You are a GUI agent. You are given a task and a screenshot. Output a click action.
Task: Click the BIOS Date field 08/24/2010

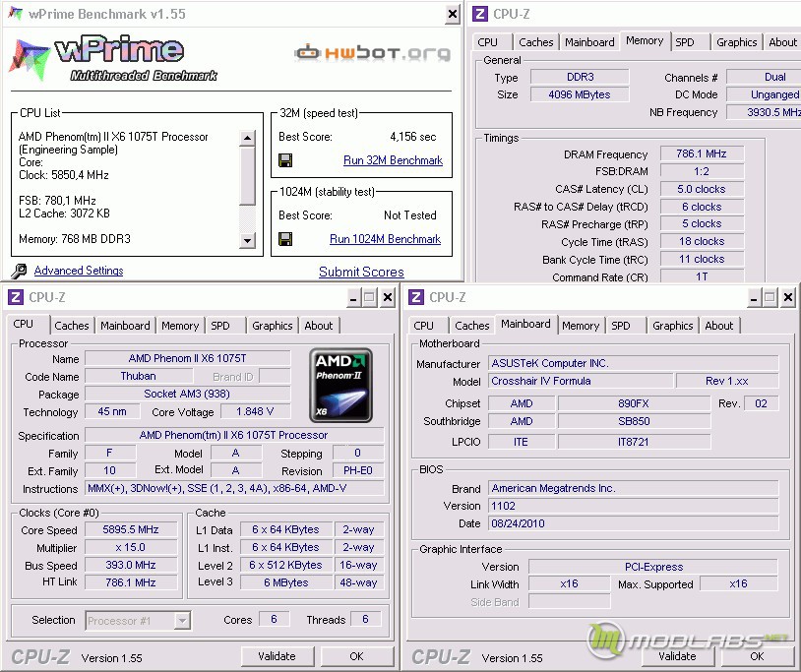click(x=634, y=523)
